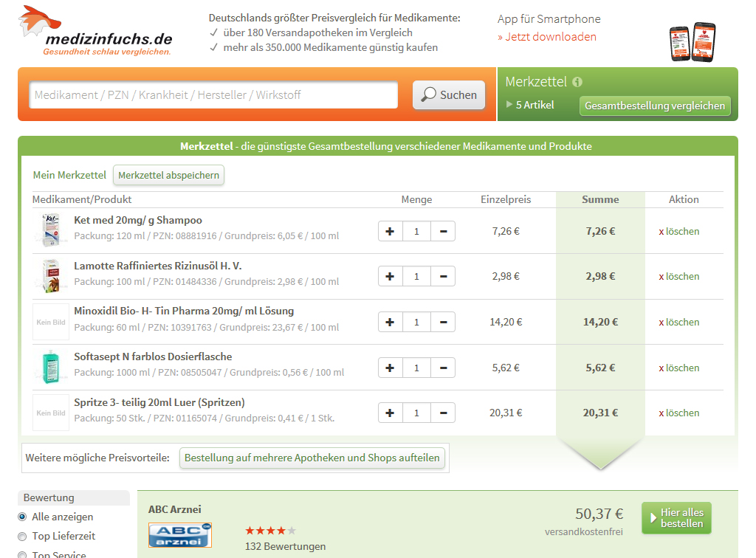756x558 pixels.
Task: Select the Alle anzeigen radio option
Action: [22, 517]
